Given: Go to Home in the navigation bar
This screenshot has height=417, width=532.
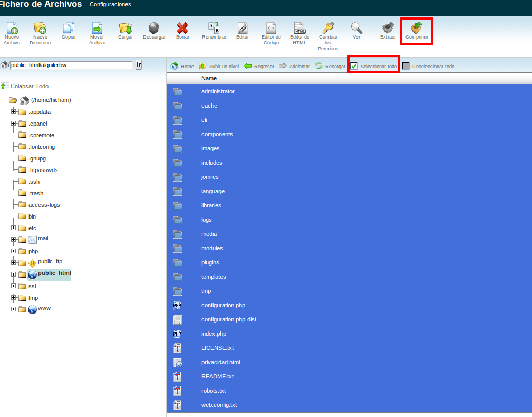Looking at the screenshot, I should [x=182, y=66].
